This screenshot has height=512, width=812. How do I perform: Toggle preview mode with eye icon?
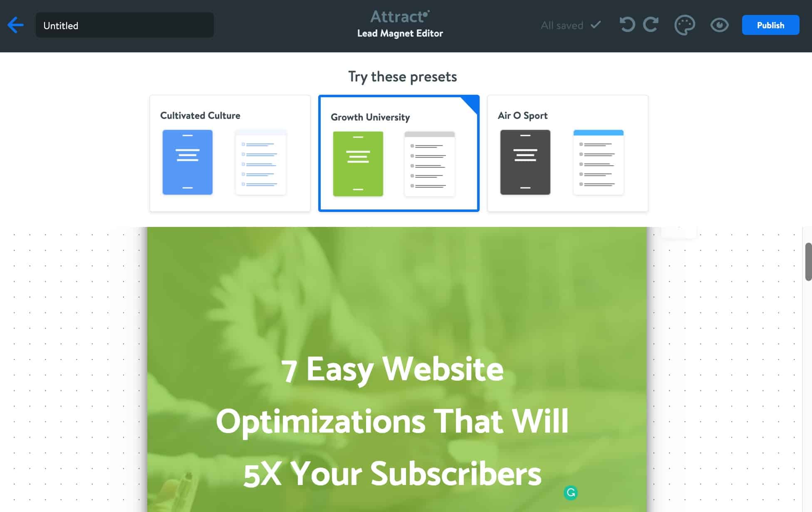pyautogui.click(x=719, y=25)
